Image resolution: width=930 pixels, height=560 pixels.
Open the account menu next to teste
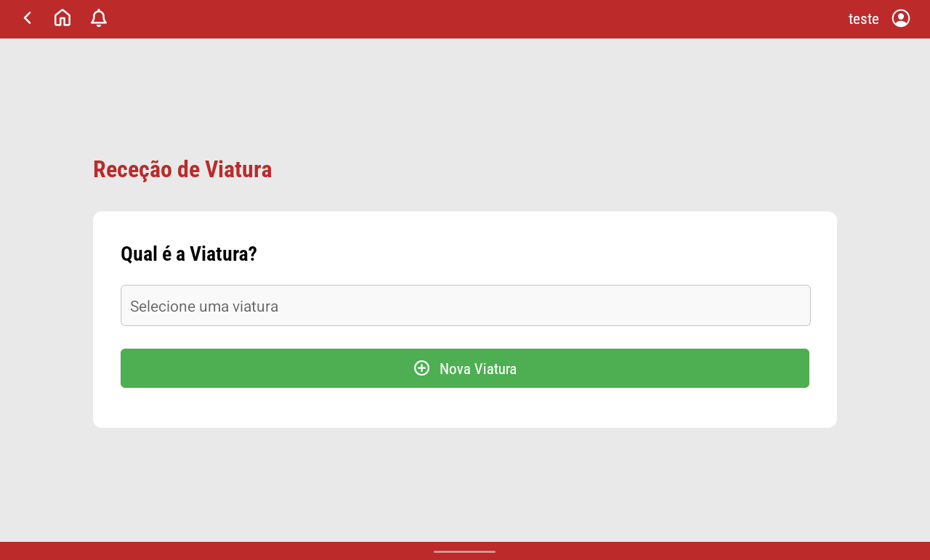click(901, 18)
